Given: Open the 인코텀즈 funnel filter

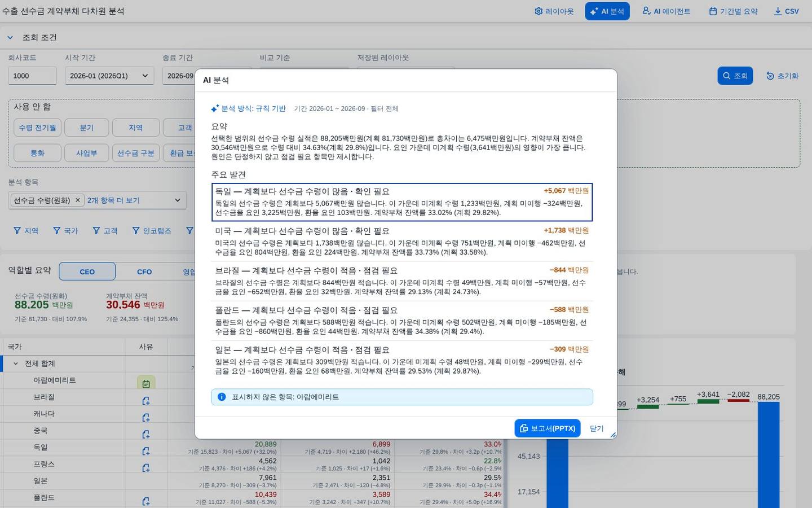Looking at the screenshot, I should point(152,231).
